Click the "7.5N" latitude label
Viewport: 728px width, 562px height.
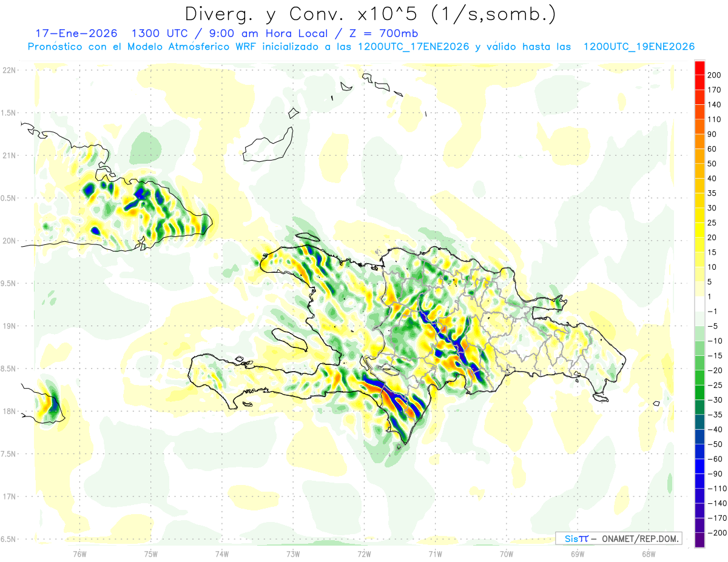pyautogui.click(x=9, y=453)
